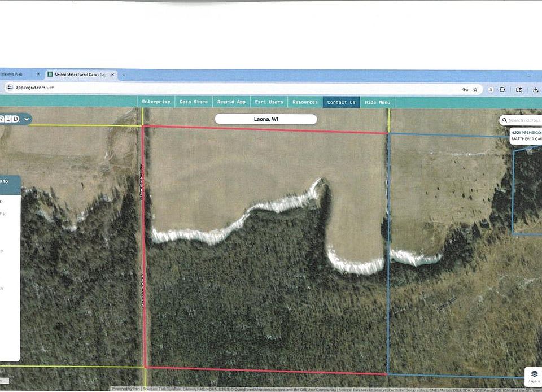The width and height of the screenshot is (542, 392).
Task: Click the Contact Us button
Action: pos(341,102)
